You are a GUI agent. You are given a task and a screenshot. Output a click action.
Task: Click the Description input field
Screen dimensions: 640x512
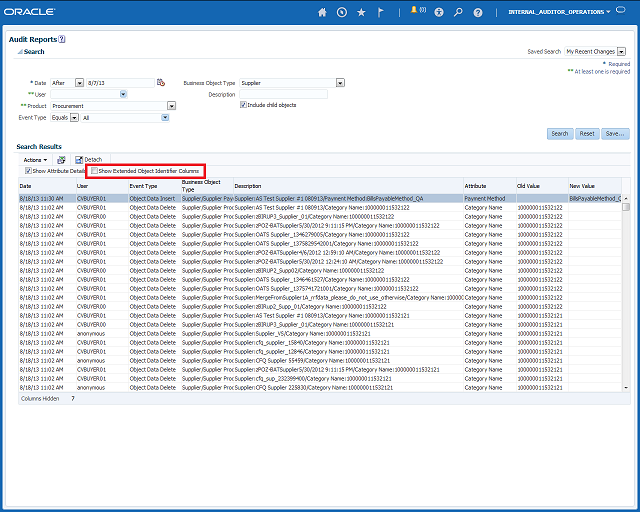pos(283,94)
